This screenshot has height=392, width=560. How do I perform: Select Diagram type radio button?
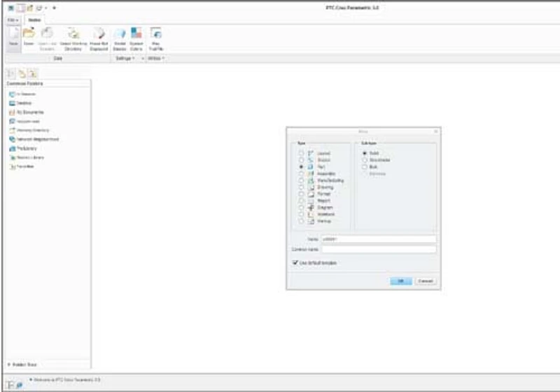pyautogui.click(x=301, y=207)
